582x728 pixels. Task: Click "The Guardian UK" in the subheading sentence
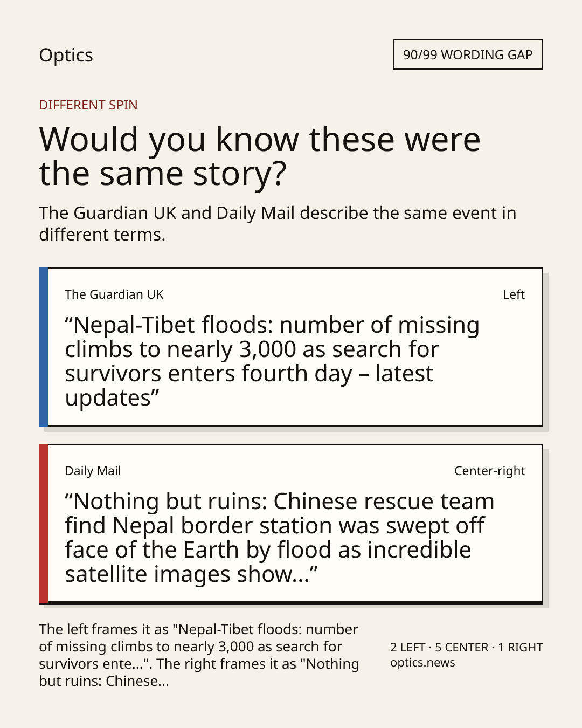click(x=107, y=213)
